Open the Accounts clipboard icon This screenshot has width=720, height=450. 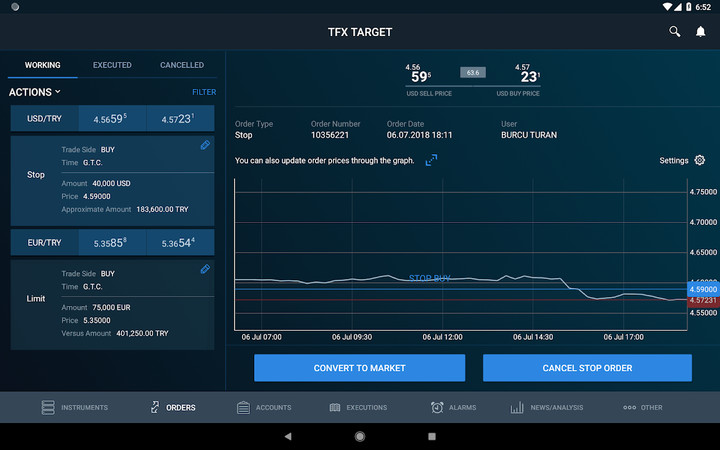click(x=243, y=407)
